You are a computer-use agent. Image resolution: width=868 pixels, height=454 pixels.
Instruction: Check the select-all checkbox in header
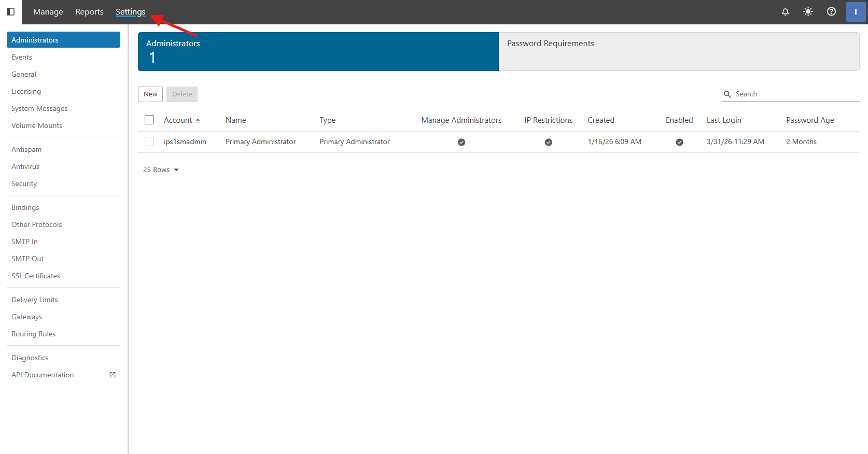[x=149, y=120]
